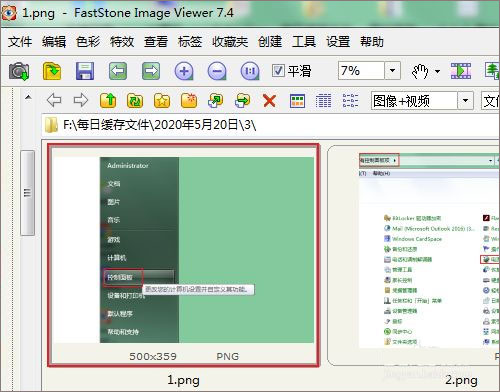
Task: Navigate forward with gray right arrow
Action: coord(81,100)
